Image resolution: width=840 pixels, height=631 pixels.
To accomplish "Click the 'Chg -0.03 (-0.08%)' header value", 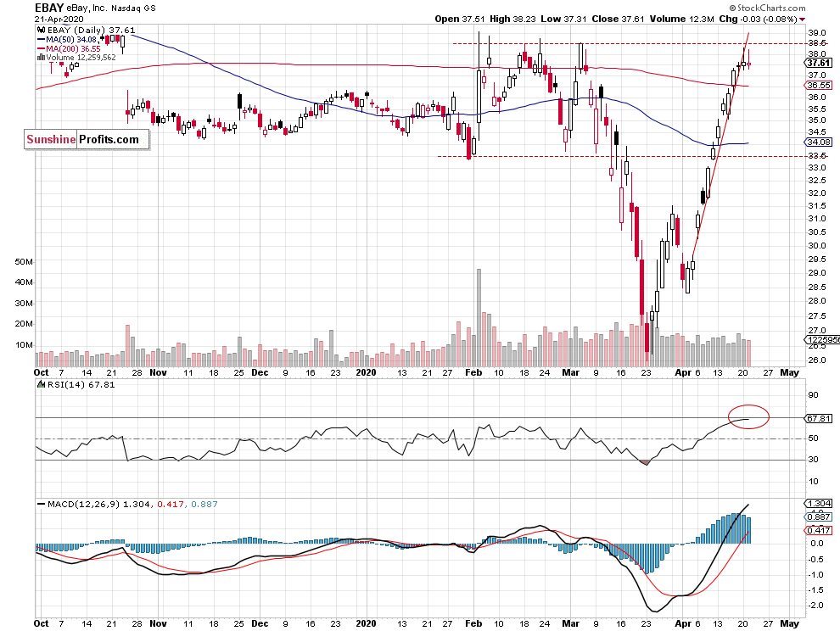I will 758,19.
